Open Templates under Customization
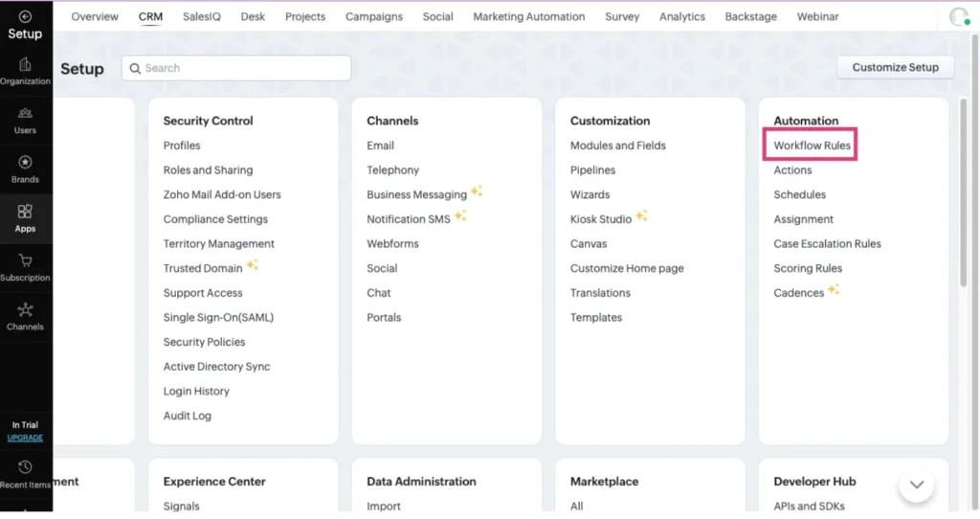Image resolution: width=980 pixels, height=519 pixels. pyautogui.click(x=595, y=318)
